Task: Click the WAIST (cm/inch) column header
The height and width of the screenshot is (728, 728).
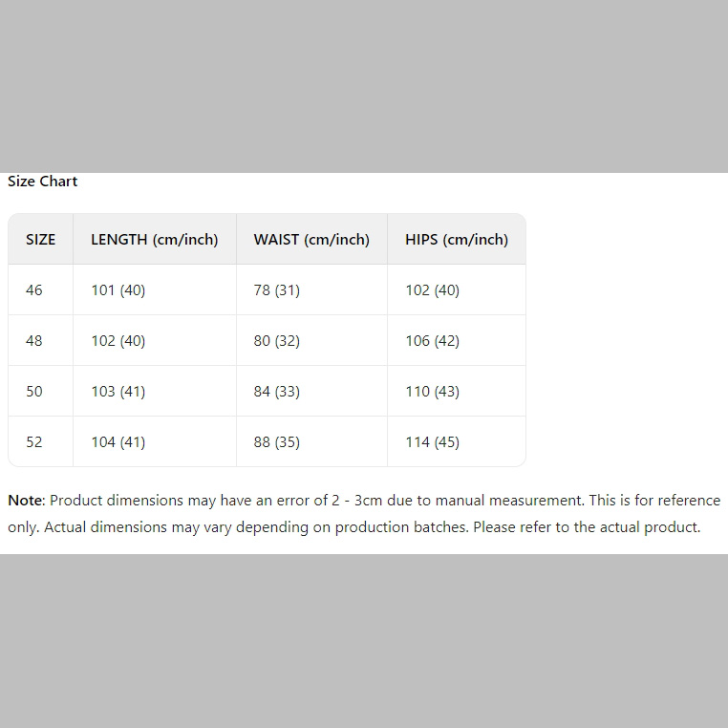Action: pyautogui.click(x=311, y=240)
